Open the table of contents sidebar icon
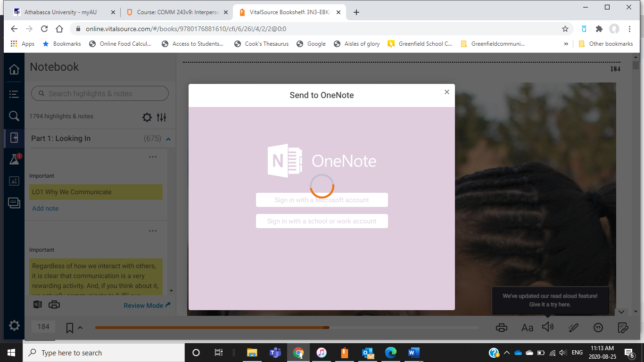Viewport: 644px width, 362px height. click(14, 94)
